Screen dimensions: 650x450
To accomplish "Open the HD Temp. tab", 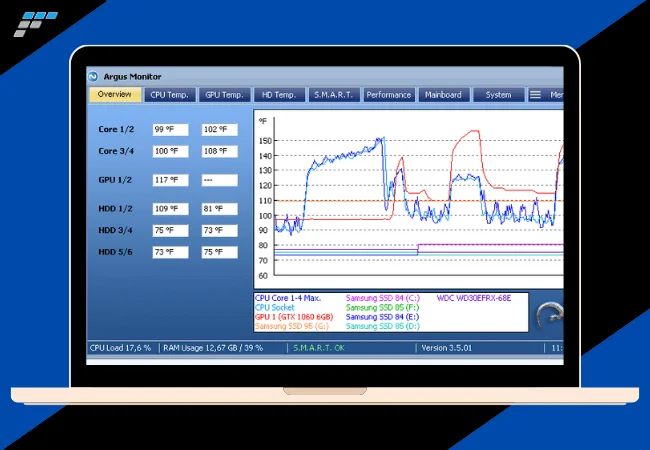I will [279, 95].
